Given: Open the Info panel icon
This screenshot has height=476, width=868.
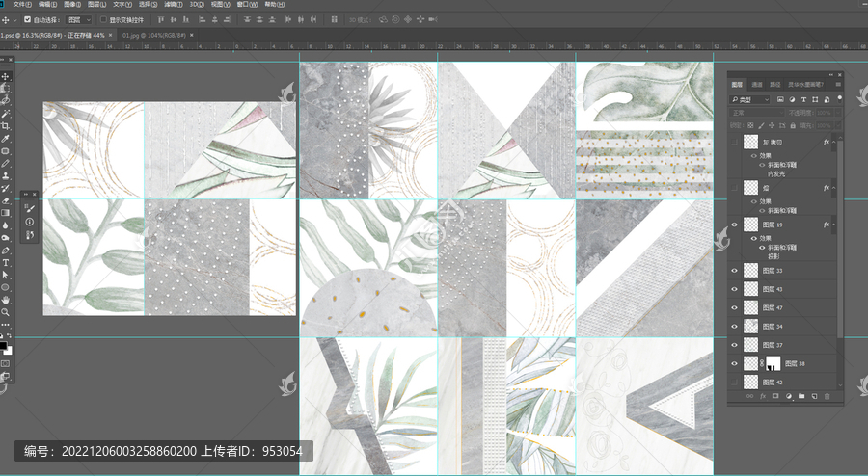Looking at the screenshot, I should [x=29, y=222].
